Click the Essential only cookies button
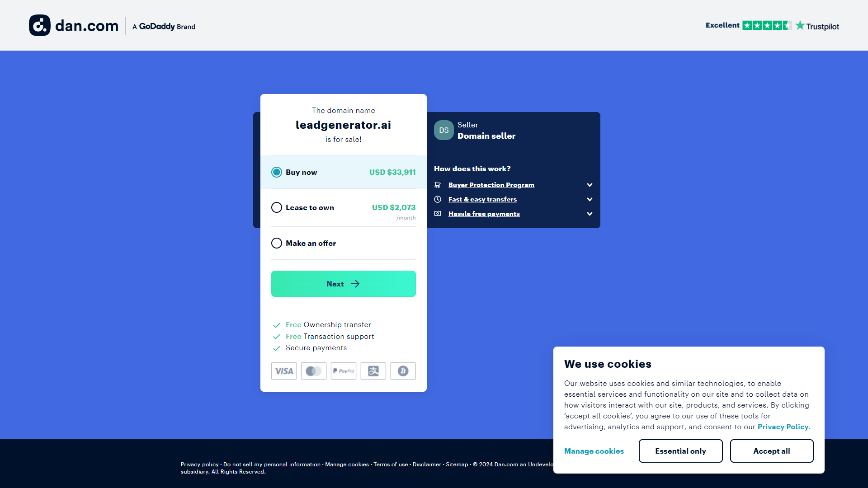 [681, 450]
